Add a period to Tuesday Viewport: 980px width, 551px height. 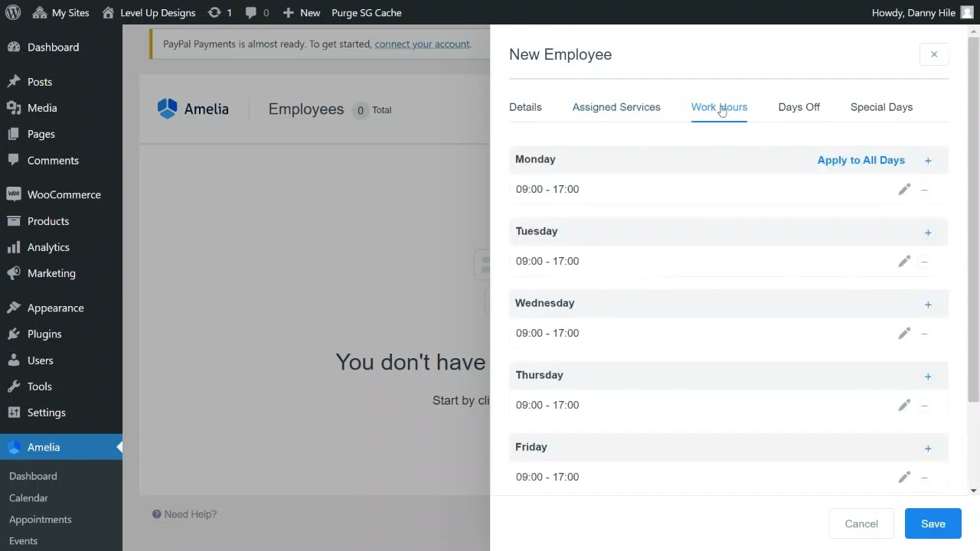pos(928,233)
